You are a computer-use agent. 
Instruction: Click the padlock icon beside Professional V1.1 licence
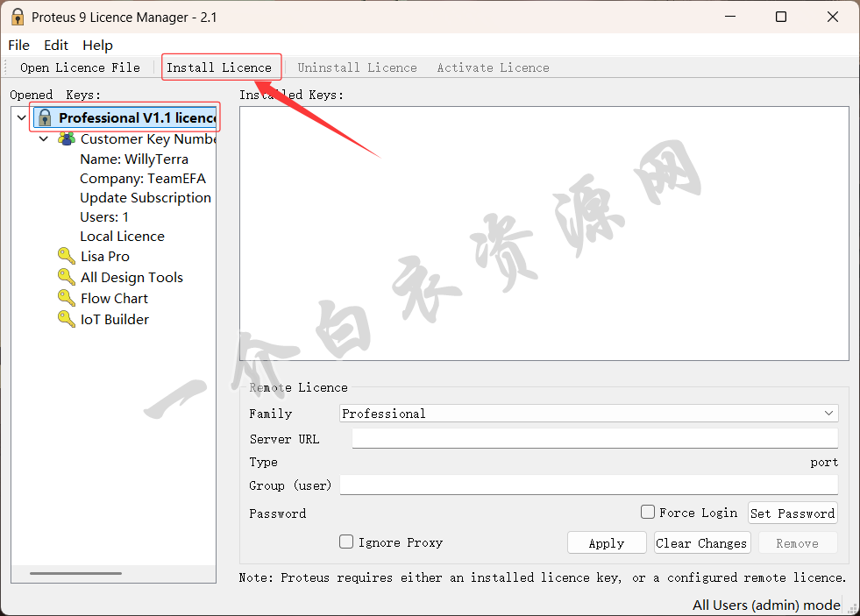tap(45, 117)
